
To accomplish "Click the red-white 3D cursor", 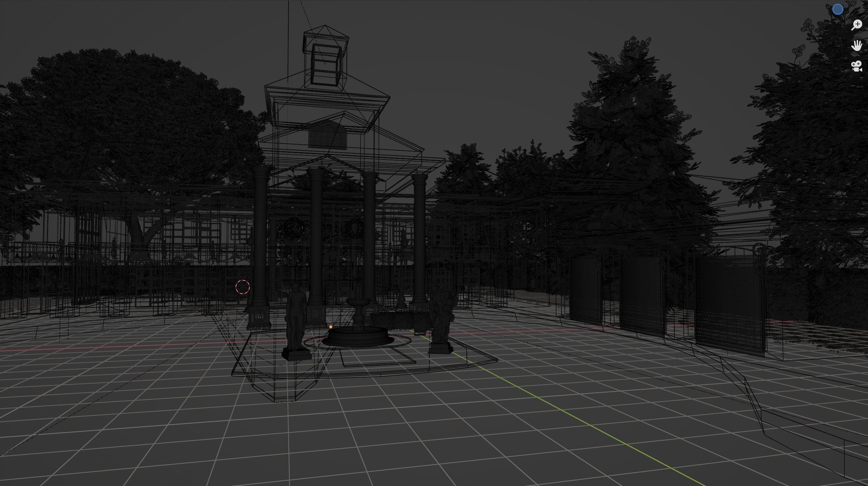I will point(243,287).
